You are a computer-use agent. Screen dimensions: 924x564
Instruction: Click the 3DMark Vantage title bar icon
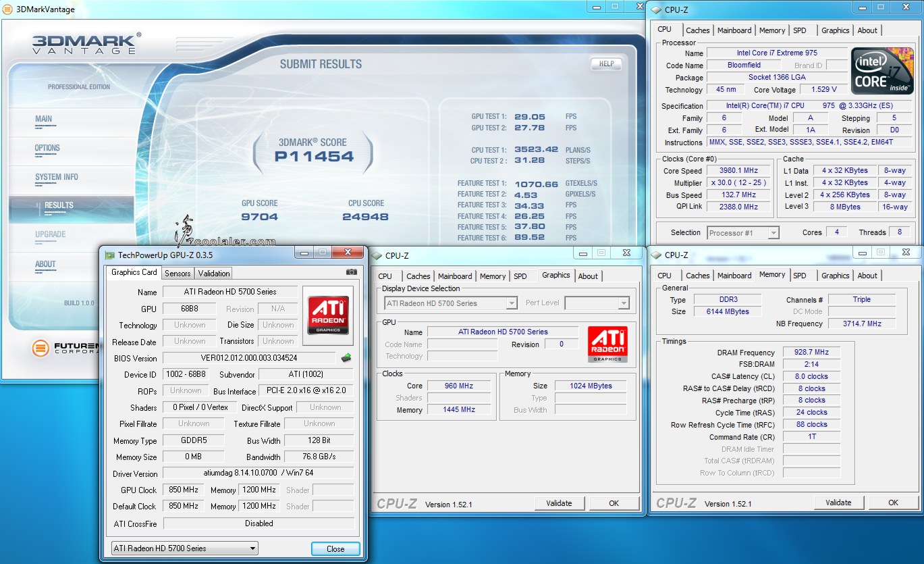[9, 9]
